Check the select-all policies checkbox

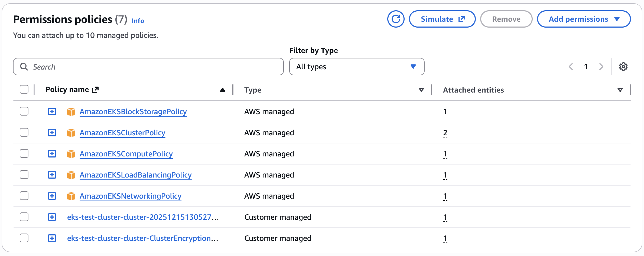tap(24, 89)
